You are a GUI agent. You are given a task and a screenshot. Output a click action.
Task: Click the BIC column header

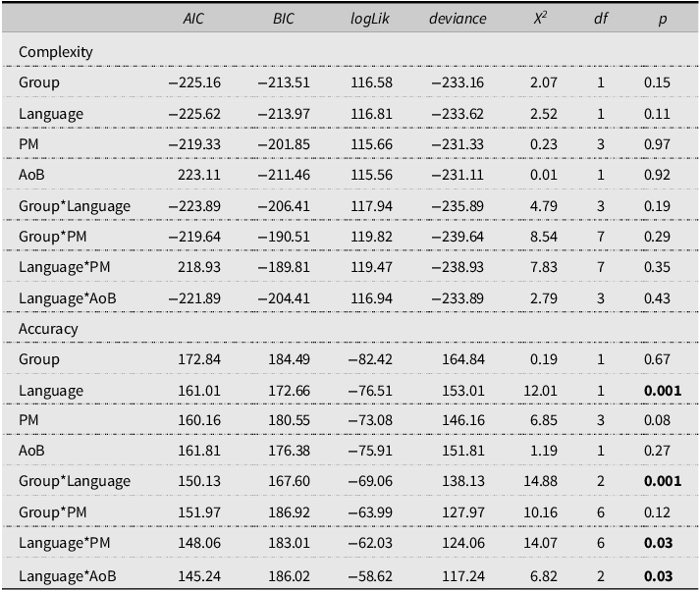tap(284, 19)
